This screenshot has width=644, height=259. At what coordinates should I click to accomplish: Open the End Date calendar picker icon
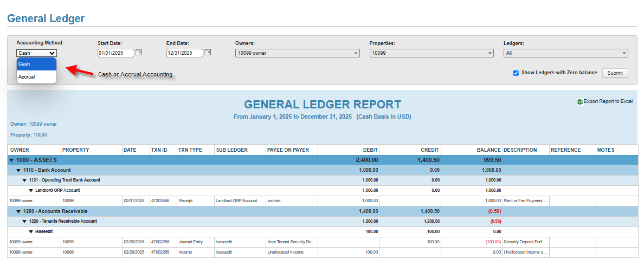click(208, 53)
